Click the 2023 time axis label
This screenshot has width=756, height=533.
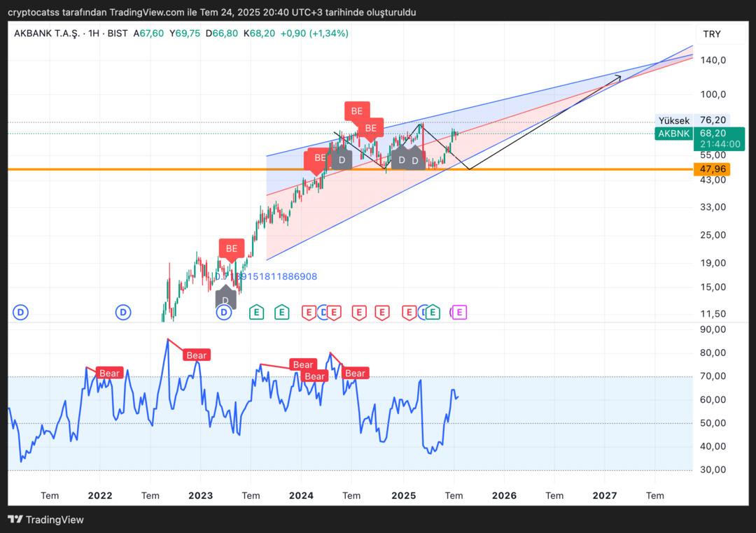click(201, 495)
